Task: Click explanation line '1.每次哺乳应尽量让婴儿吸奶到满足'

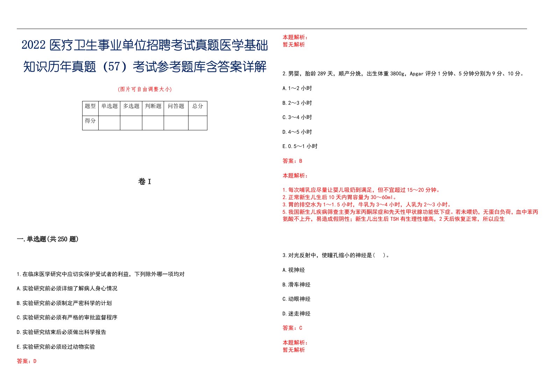Action: pos(362,190)
